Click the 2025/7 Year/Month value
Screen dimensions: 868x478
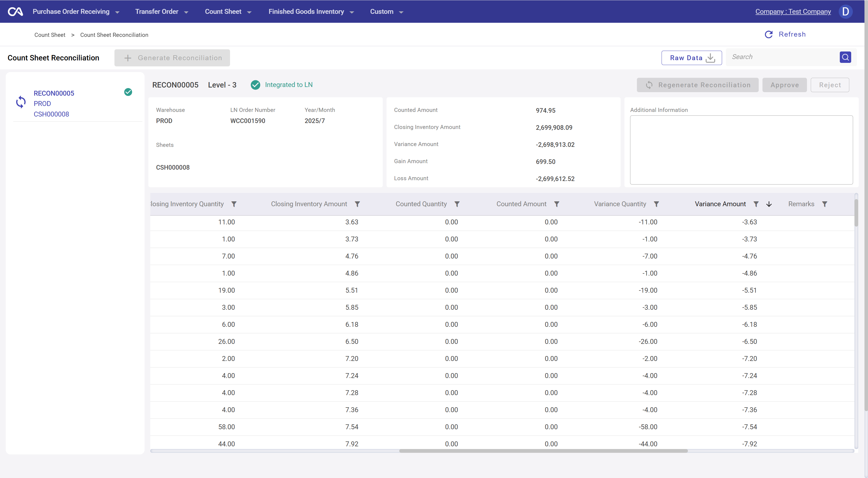315,121
